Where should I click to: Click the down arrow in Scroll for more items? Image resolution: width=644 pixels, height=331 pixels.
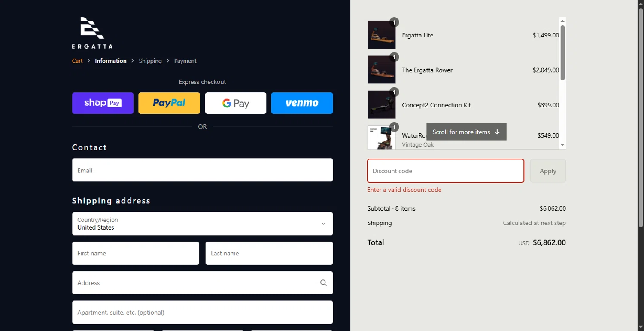(497, 132)
